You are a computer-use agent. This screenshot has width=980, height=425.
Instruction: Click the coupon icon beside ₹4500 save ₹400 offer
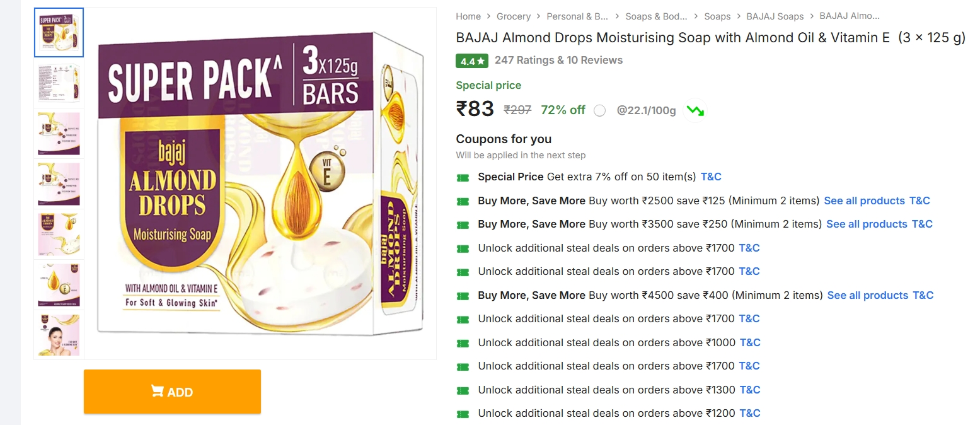463,295
